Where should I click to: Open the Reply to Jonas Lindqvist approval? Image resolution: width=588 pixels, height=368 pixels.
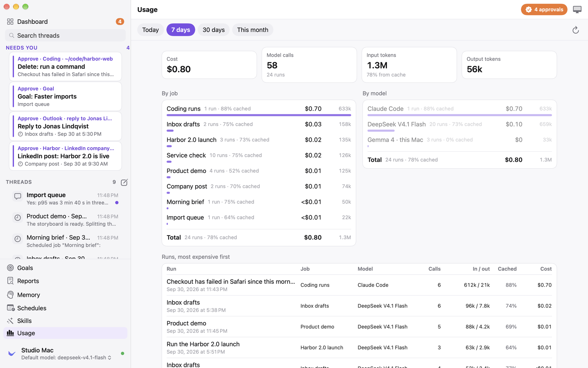65,126
